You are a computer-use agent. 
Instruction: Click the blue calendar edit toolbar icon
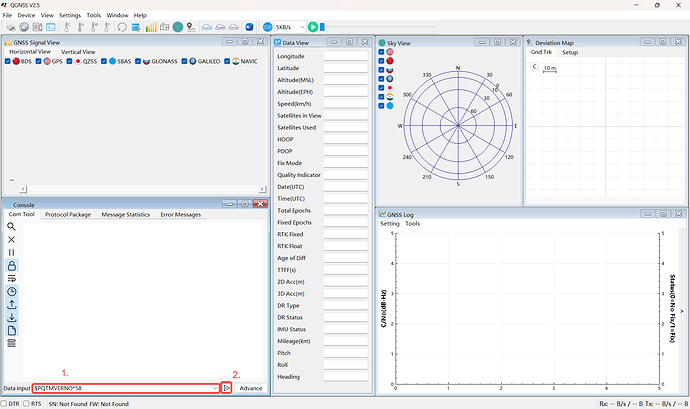click(136, 27)
